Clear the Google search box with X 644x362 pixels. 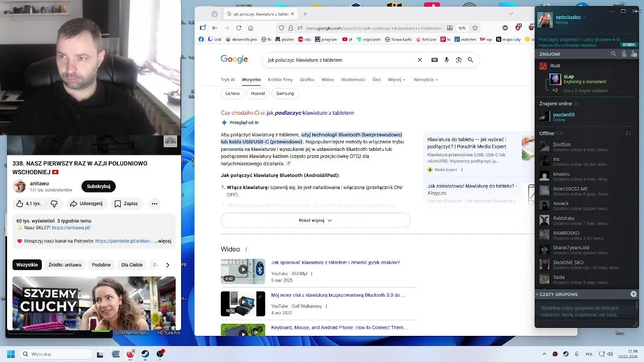pos(420,60)
